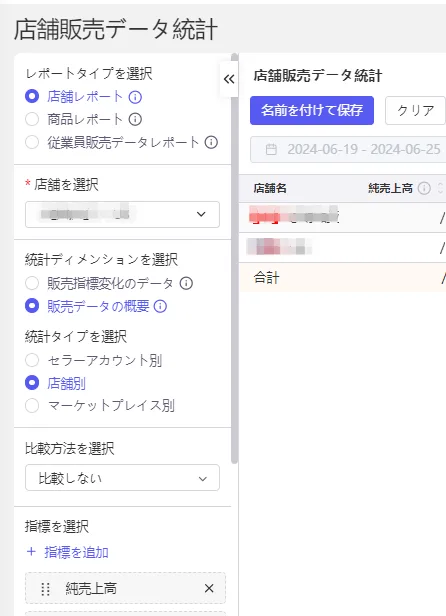Screen dimensions: 446x616
Task: Select 従業員販売データレポート radio option
Action: click(x=32, y=142)
